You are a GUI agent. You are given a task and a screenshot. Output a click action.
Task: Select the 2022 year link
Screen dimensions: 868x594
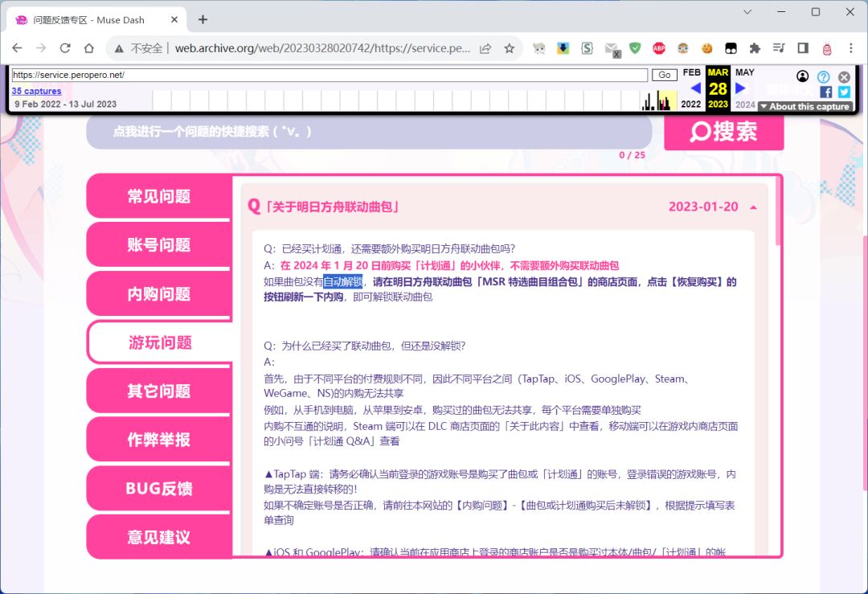691,104
